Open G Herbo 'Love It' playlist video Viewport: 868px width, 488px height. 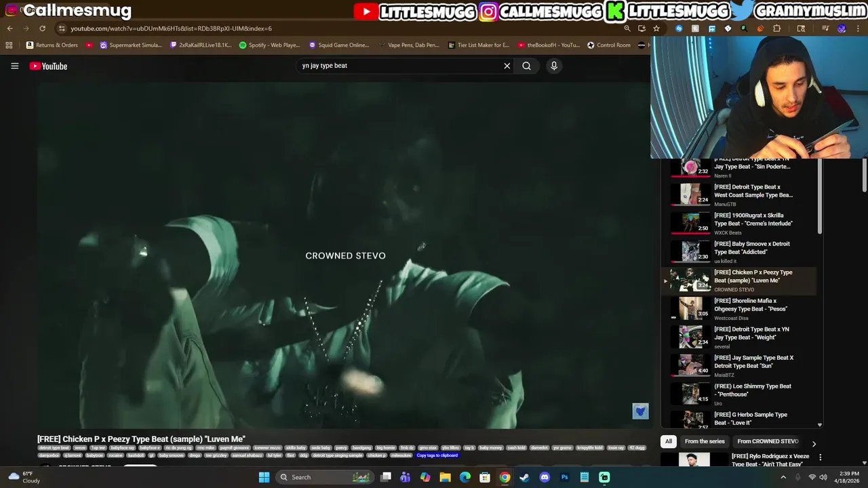(739, 418)
